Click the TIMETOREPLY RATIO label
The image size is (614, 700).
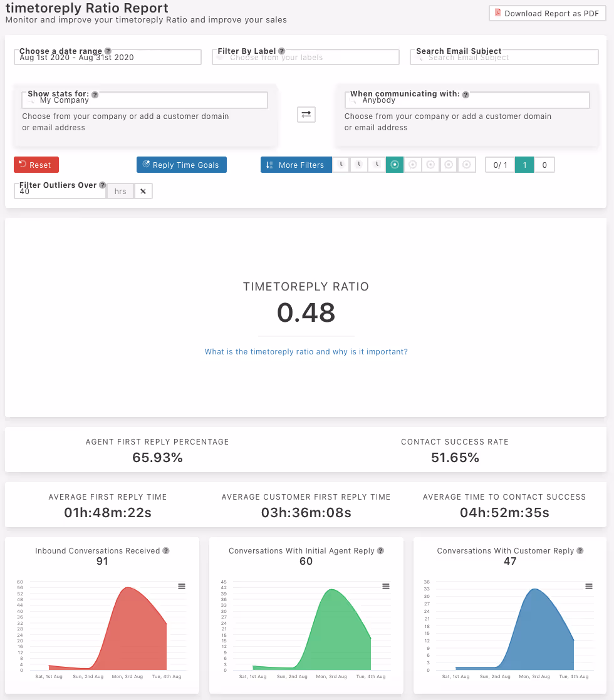306,287
